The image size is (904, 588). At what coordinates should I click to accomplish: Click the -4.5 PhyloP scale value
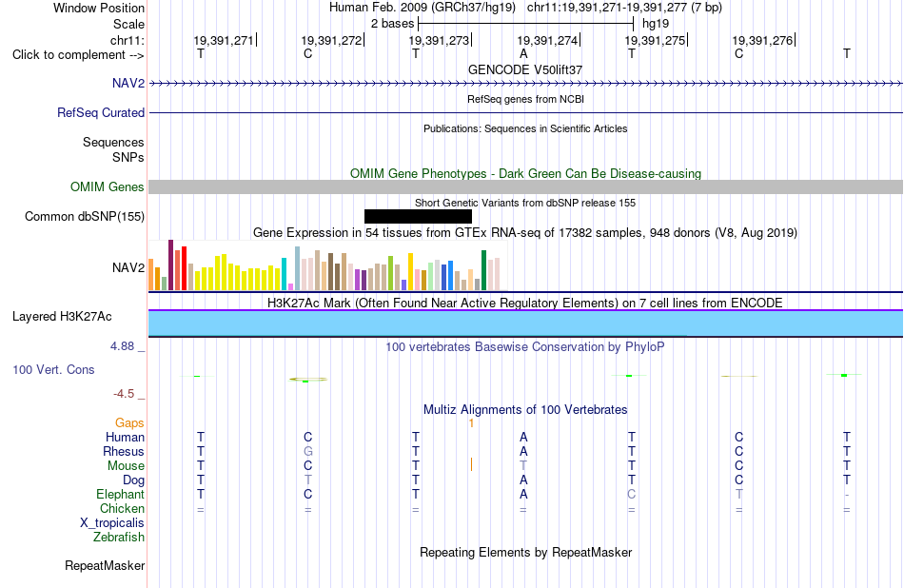(x=124, y=394)
